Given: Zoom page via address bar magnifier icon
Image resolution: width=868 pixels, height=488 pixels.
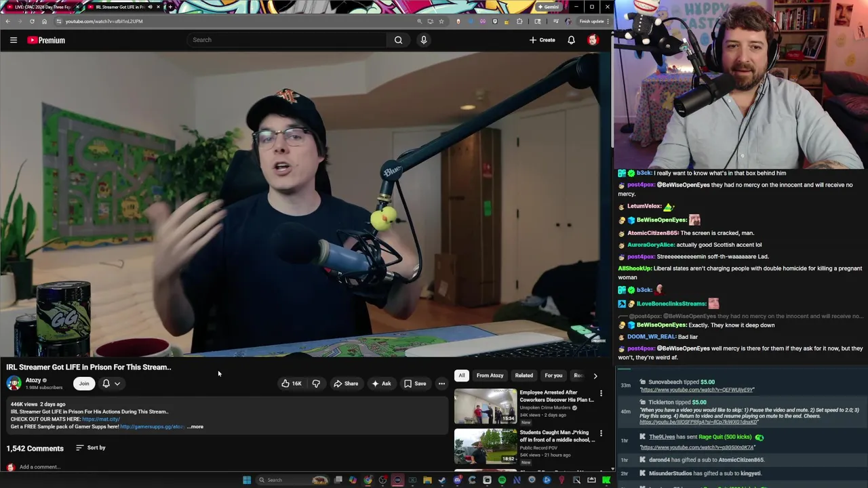Looking at the screenshot, I should pos(419,21).
